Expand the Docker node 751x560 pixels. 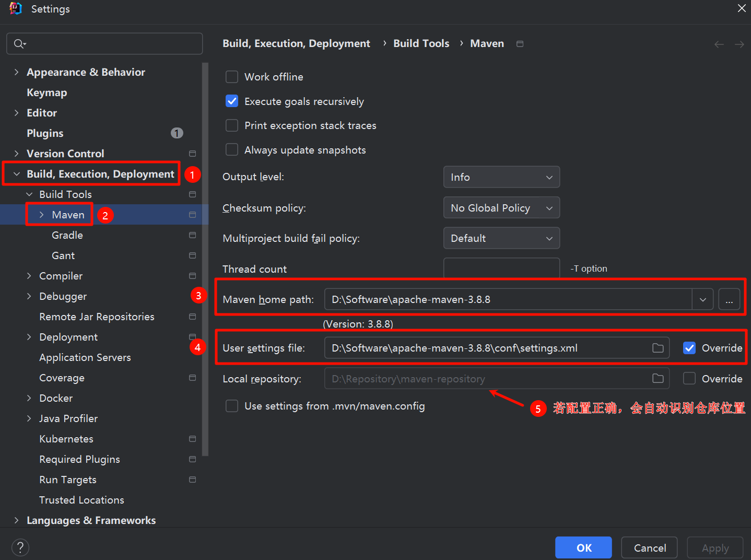pyautogui.click(x=29, y=398)
